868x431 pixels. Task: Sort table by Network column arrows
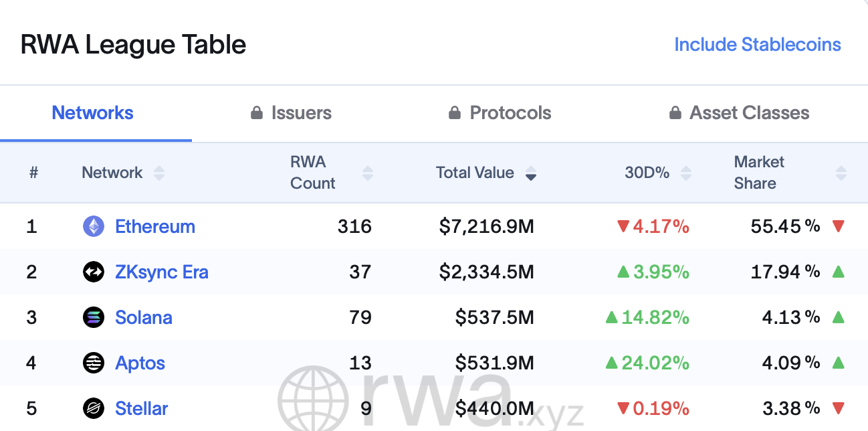click(158, 173)
